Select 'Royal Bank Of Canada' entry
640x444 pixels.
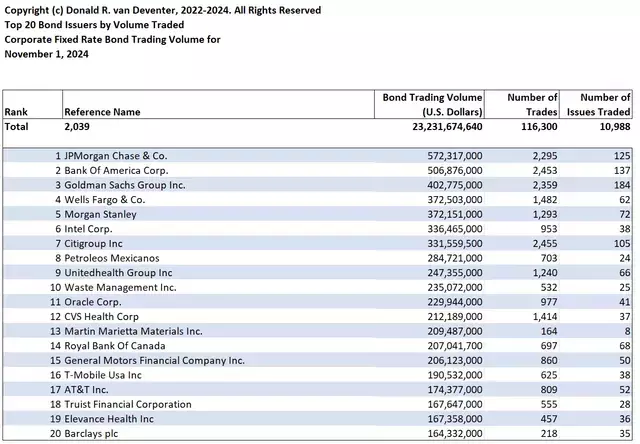[115, 346]
